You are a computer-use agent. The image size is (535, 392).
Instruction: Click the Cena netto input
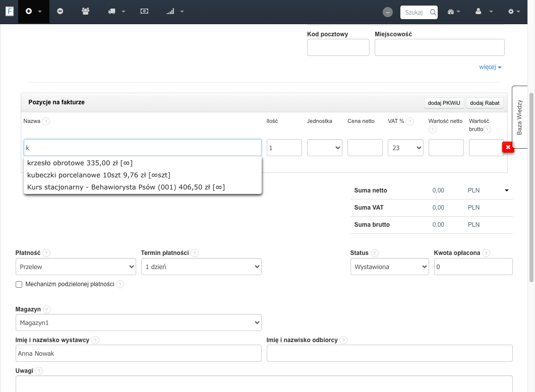365,148
